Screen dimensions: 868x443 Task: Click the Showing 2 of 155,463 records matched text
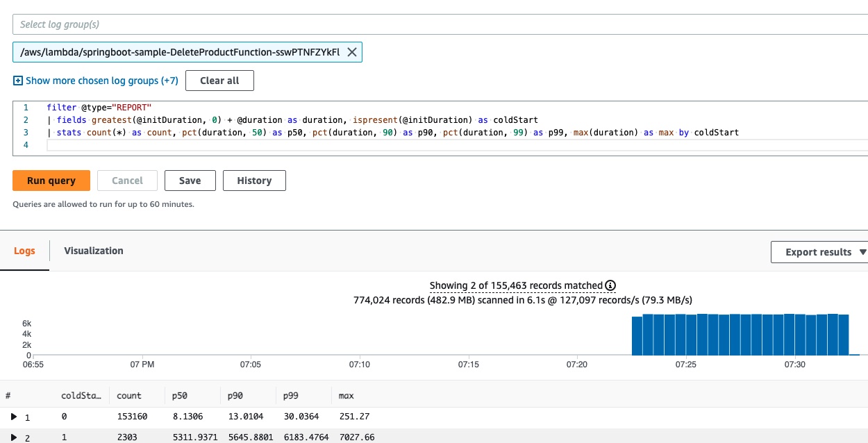click(516, 285)
